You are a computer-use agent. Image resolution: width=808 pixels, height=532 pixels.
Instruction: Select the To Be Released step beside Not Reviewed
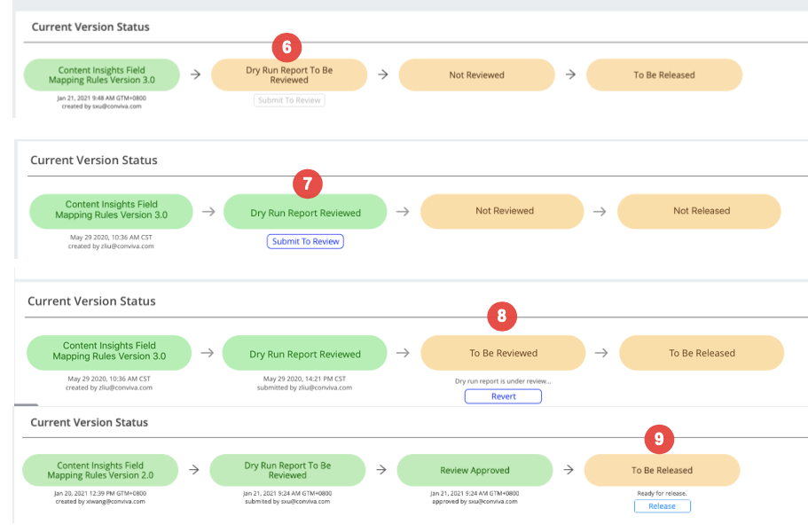pyautogui.click(x=664, y=74)
